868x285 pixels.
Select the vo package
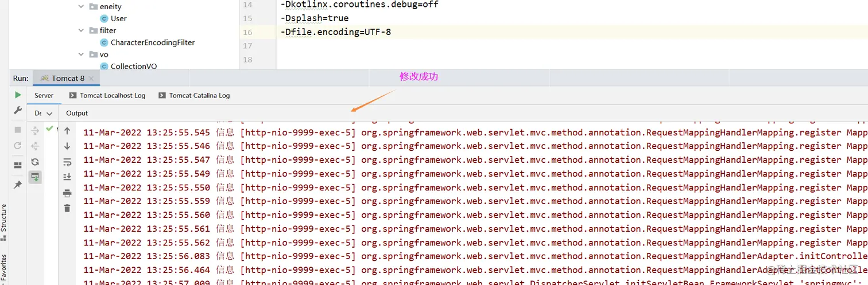click(99, 54)
